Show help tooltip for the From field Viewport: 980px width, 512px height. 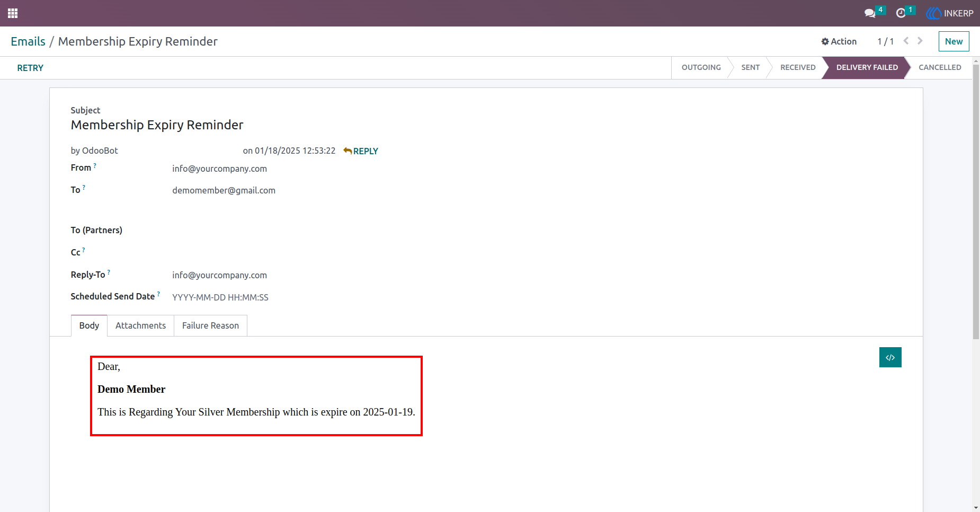click(x=95, y=165)
